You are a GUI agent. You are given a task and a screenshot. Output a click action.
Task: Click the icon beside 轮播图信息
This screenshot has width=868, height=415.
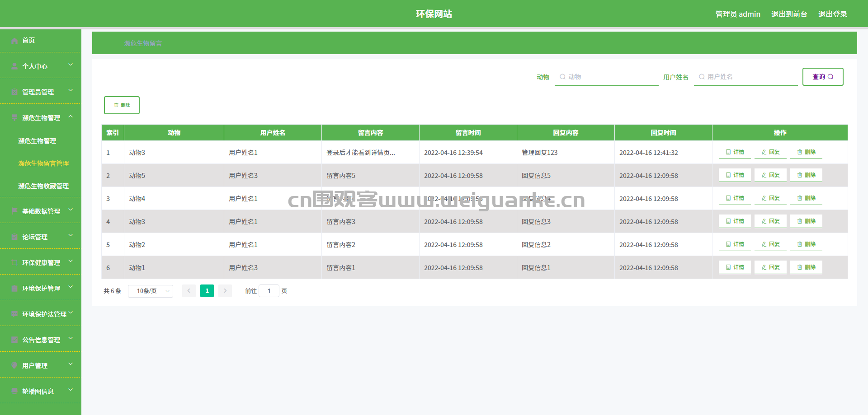pyautogui.click(x=14, y=392)
